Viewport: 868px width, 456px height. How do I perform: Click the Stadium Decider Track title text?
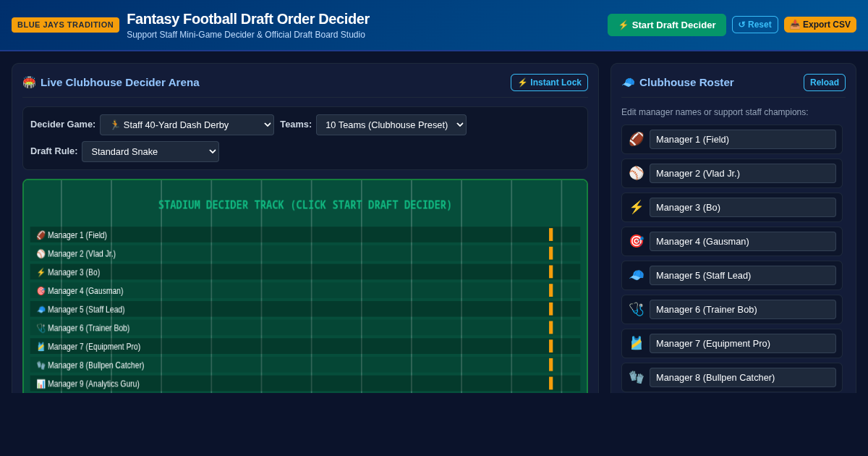(x=305, y=205)
